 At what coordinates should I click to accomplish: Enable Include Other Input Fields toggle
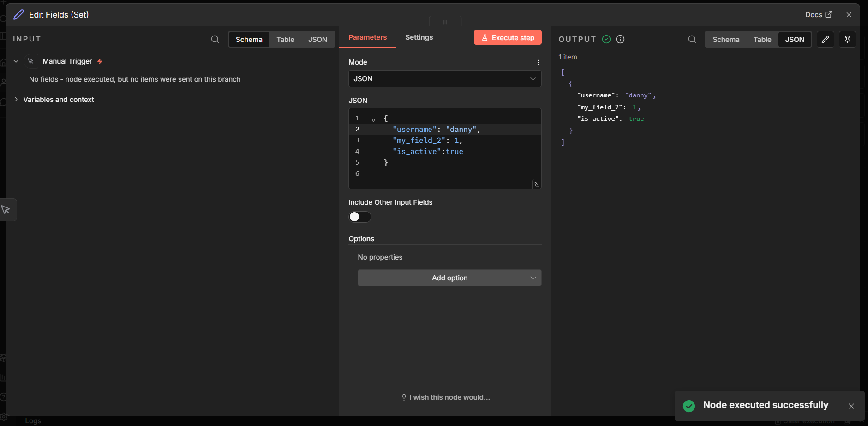pyautogui.click(x=359, y=217)
